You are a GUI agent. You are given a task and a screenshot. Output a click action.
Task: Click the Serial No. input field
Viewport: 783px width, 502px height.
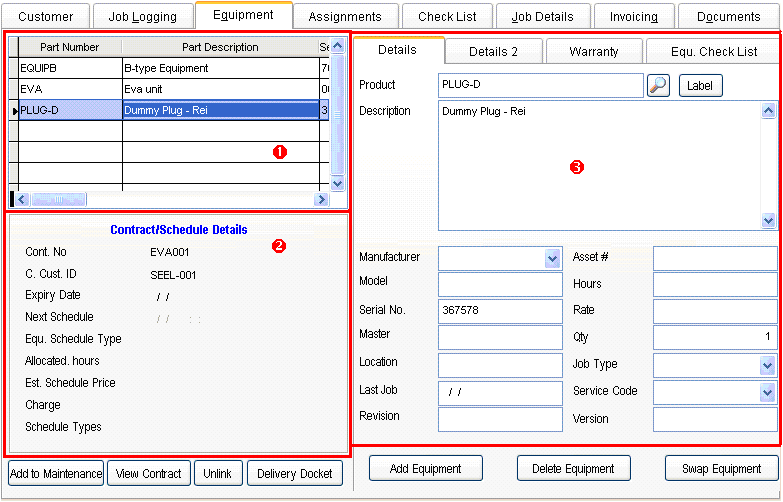500,311
